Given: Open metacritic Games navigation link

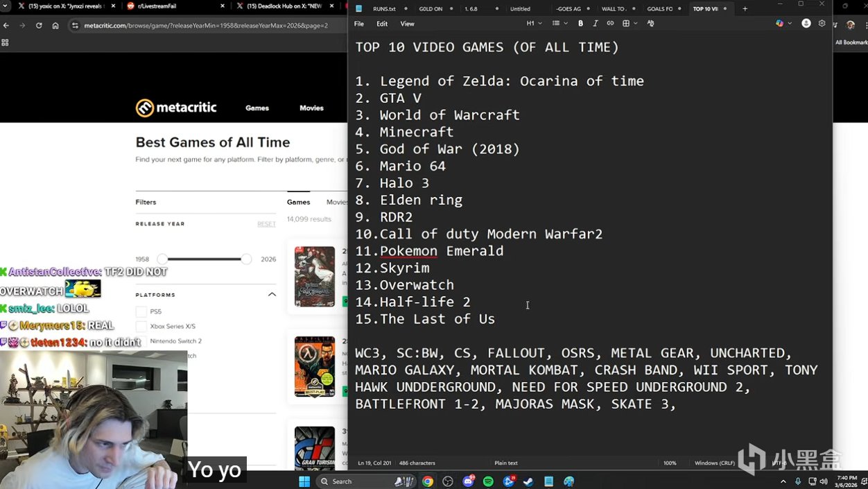Looking at the screenshot, I should pyautogui.click(x=257, y=108).
